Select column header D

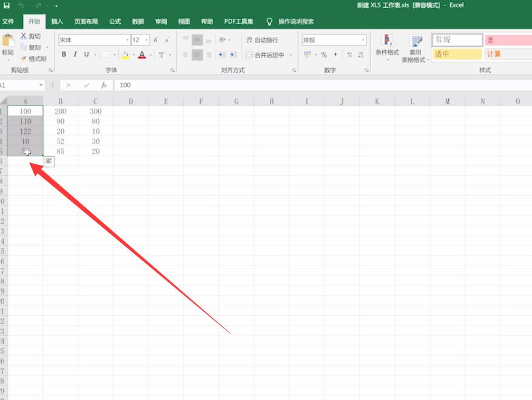point(131,101)
